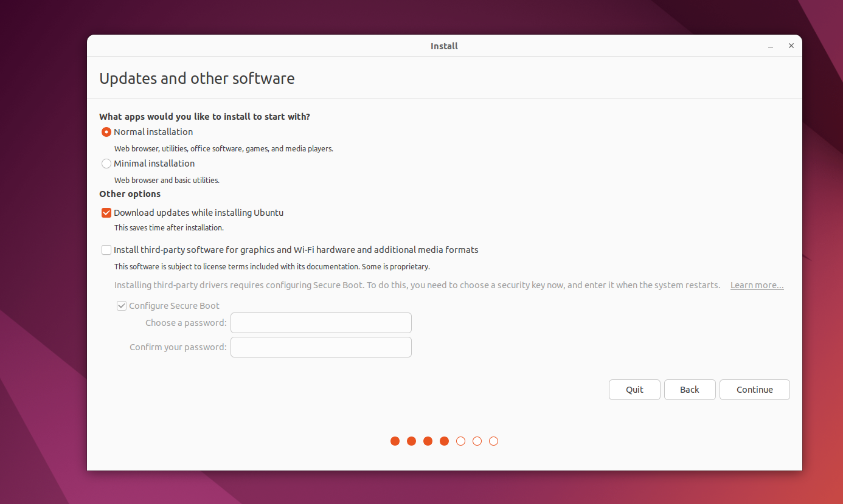The image size is (843, 504).
Task: Click the Install window title bar
Action: pos(444,46)
